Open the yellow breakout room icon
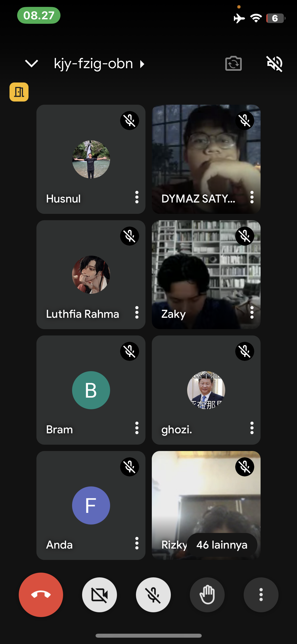 pyautogui.click(x=19, y=92)
